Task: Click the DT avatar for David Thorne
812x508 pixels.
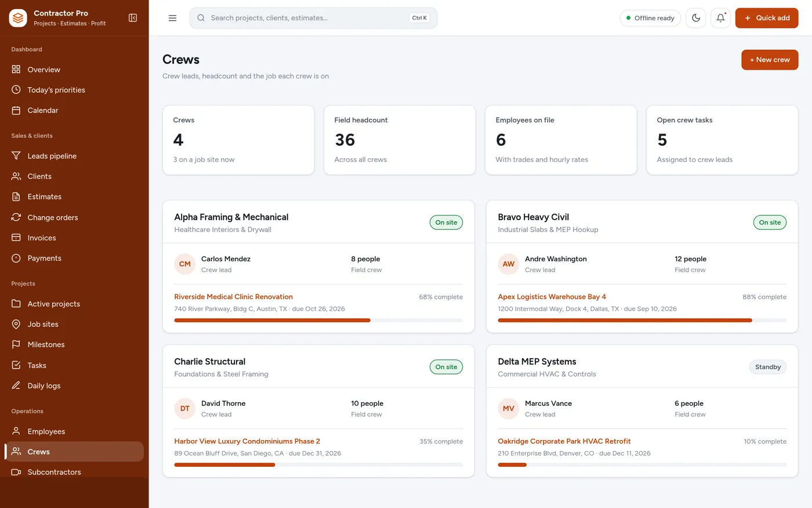Action: 185,409
